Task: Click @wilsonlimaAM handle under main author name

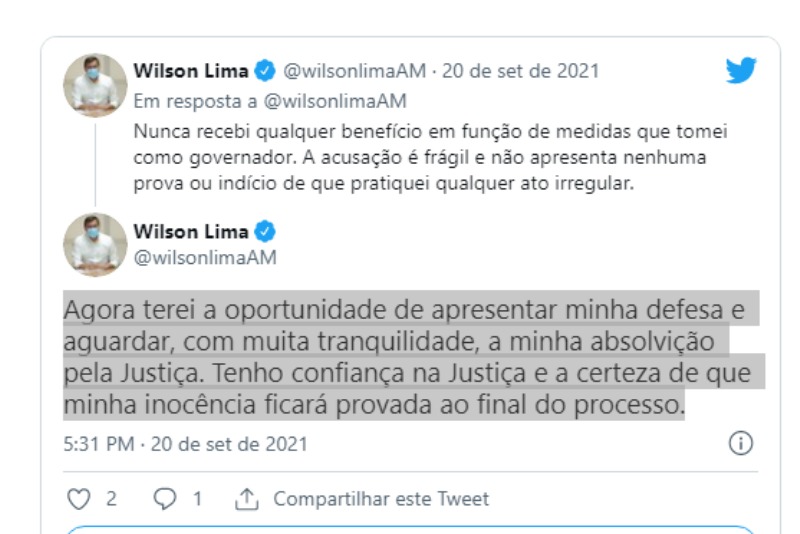Action: (205, 258)
